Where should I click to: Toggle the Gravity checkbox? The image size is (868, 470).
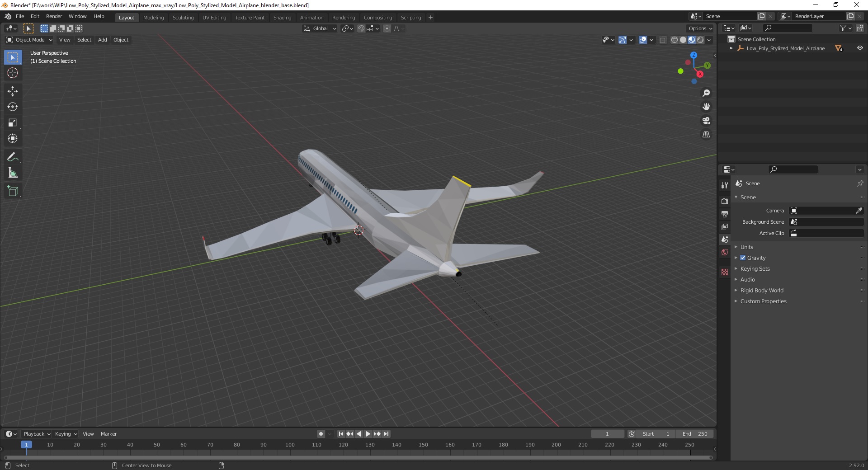pos(743,258)
